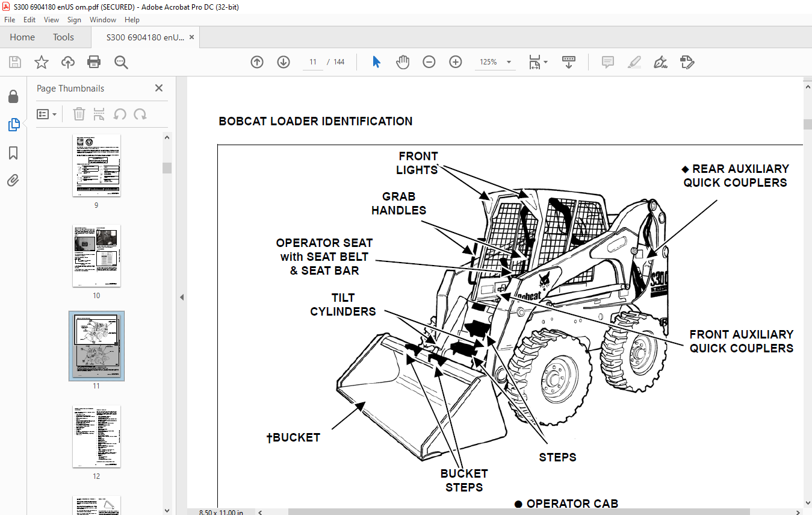This screenshot has width=812, height=515.
Task: Select the Hand pan tool
Action: [x=403, y=62]
